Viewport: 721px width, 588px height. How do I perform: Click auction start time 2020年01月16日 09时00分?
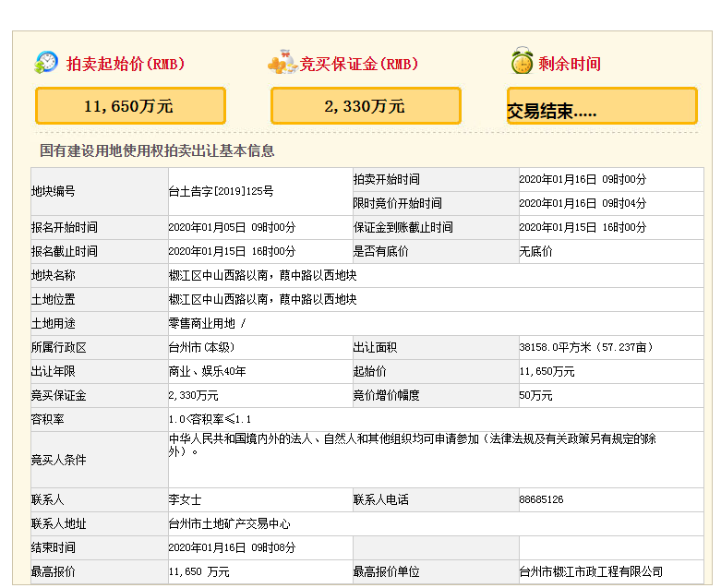tap(583, 179)
